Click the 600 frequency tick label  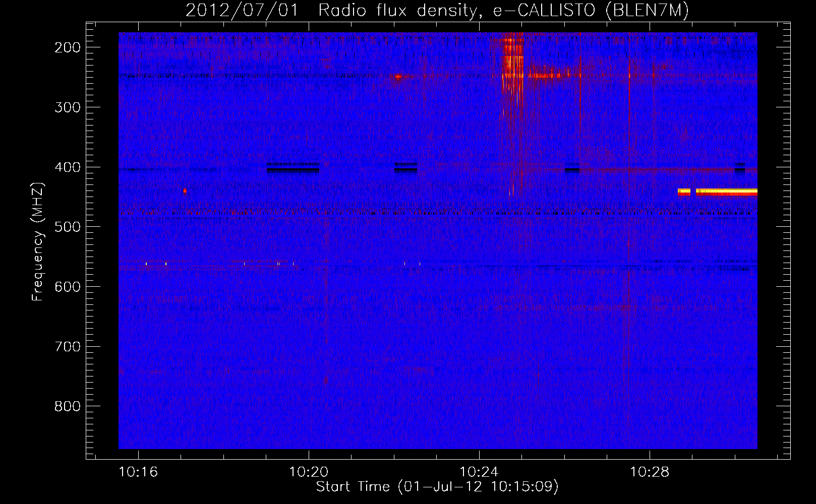(67, 287)
